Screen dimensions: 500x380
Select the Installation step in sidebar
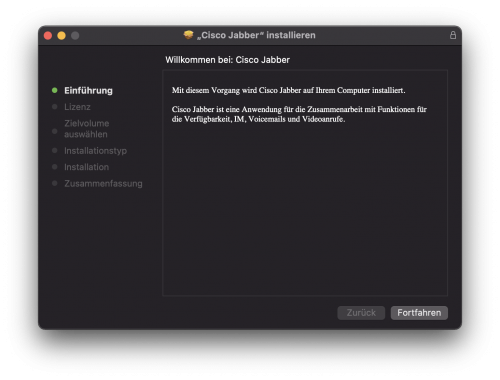coord(86,167)
